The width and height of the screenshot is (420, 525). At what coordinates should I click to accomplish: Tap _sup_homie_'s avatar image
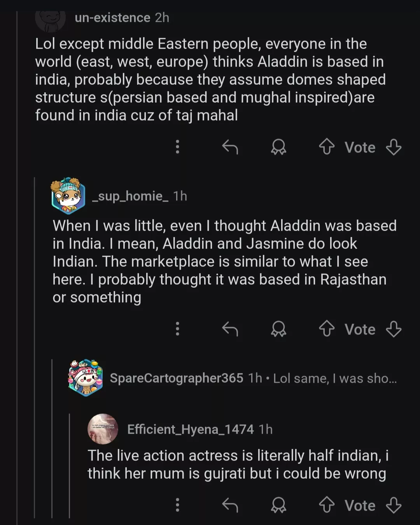tap(68, 196)
